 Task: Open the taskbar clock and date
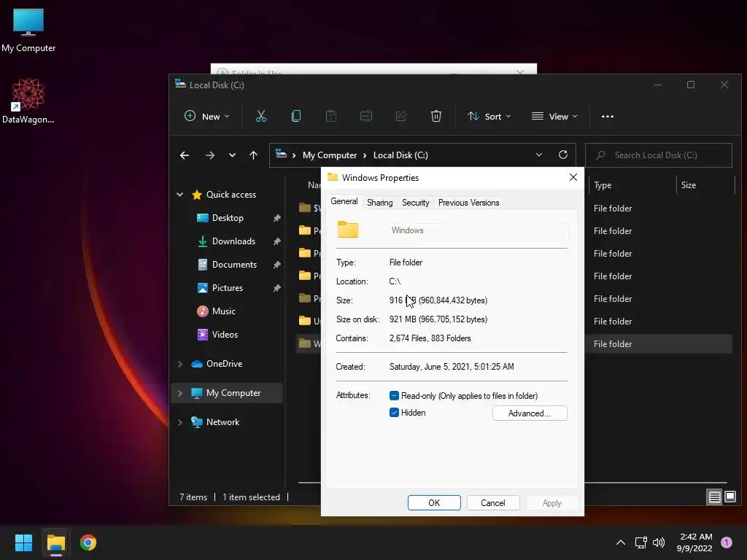click(694, 542)
